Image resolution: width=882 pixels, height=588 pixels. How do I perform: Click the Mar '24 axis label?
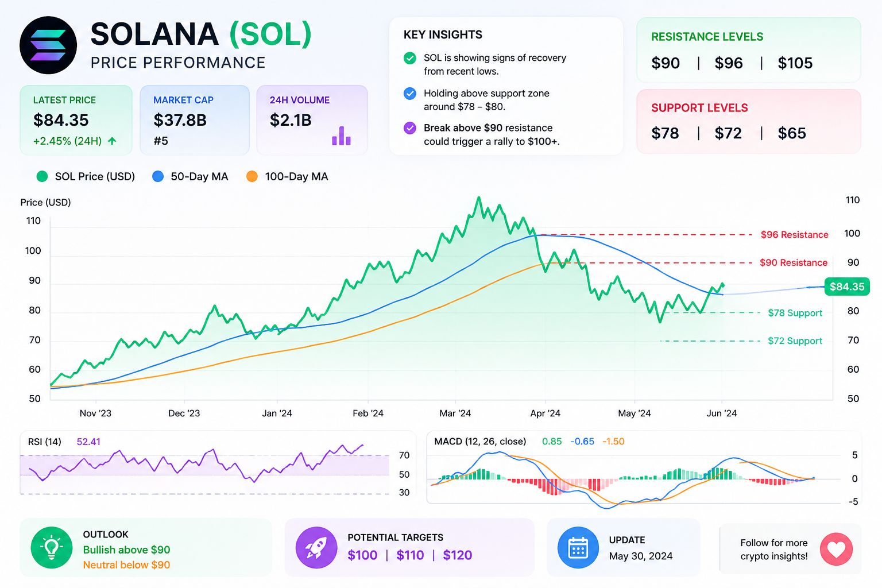click(x=455, y=413)
